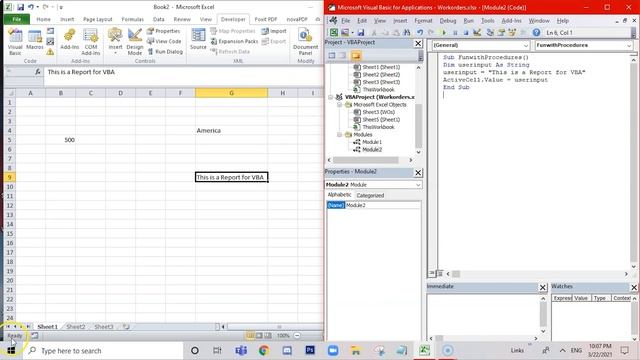640x360 pixels.
Task: Switch Excel to Page Layout view
Action: (259, 336)
